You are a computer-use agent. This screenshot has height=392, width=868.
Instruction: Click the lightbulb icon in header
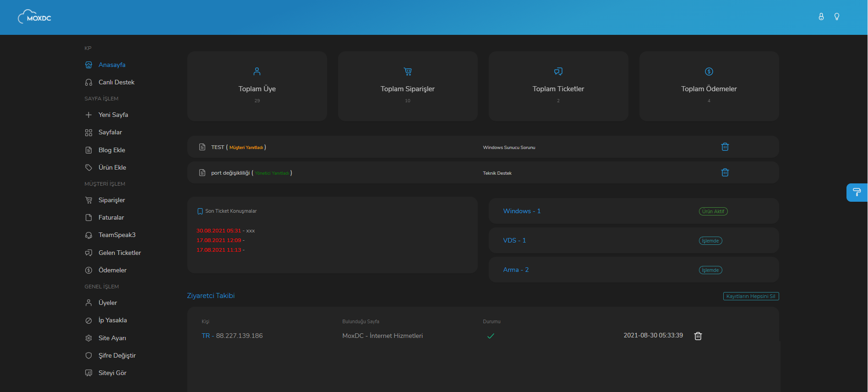tap(836, 17)
